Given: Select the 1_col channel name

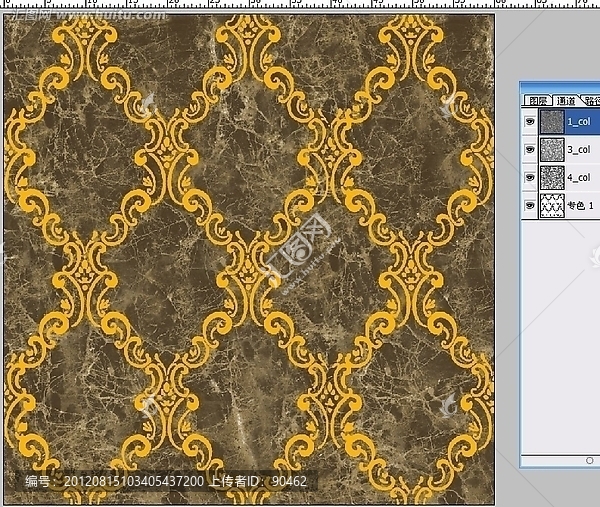Looking at the screenshot, I should point(579,122).
